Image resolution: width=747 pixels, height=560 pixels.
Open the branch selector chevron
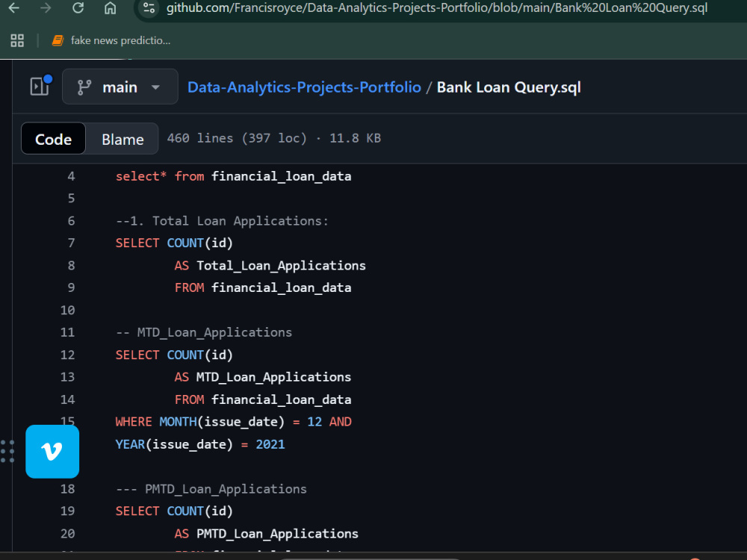point(156,87)
